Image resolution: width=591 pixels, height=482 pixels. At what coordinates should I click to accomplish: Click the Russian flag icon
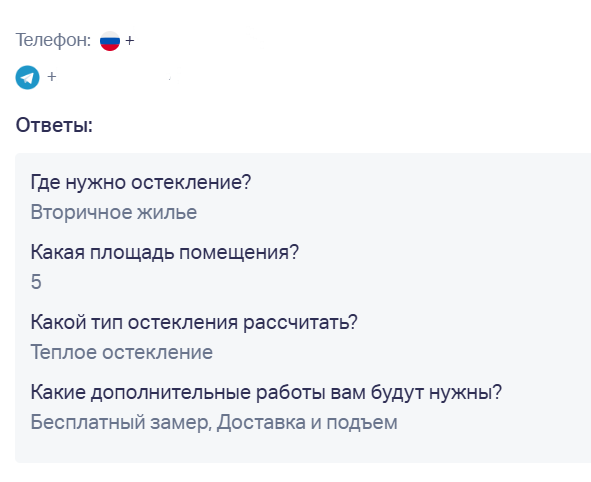click(110, 41)
